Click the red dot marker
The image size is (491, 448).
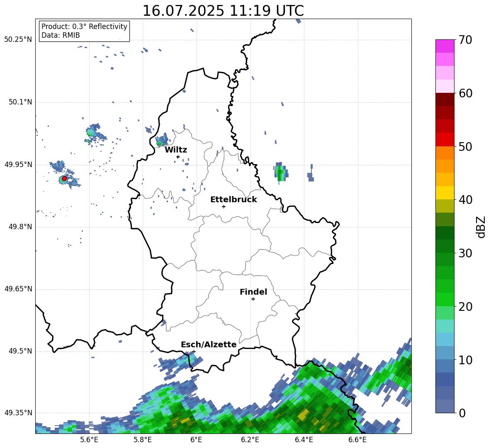coord(64,178)
